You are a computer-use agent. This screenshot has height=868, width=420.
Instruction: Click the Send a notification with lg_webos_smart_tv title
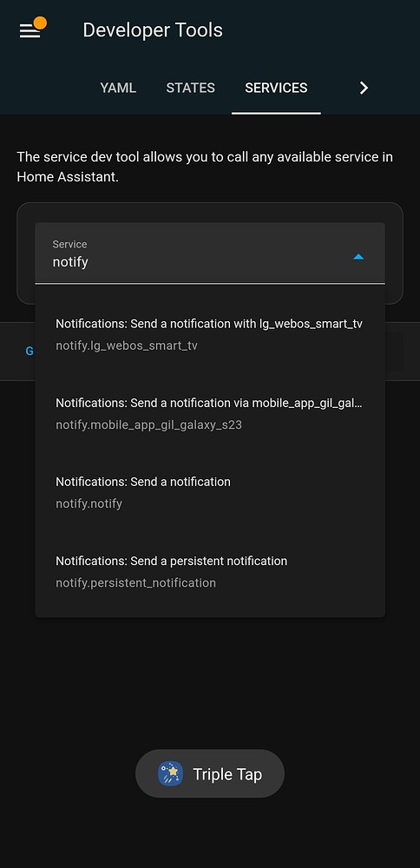pyautogui.click(x=209, y=324)
